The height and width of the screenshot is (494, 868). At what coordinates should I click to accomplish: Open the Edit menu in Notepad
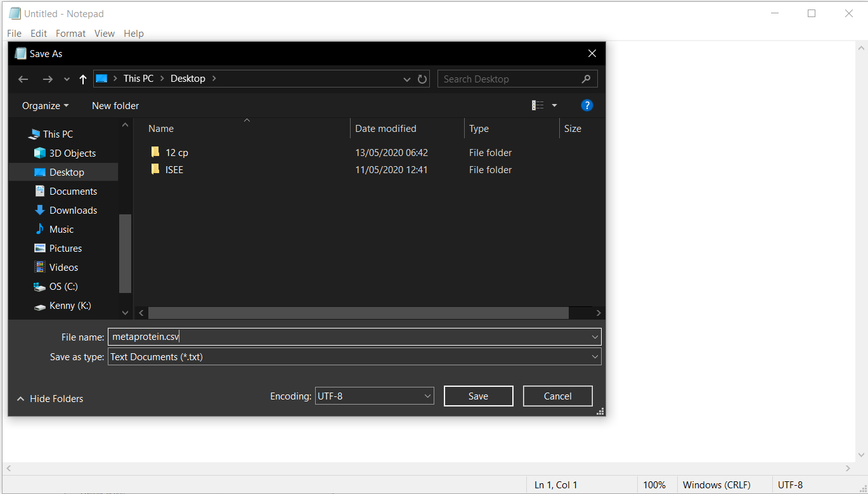[38, 33]
